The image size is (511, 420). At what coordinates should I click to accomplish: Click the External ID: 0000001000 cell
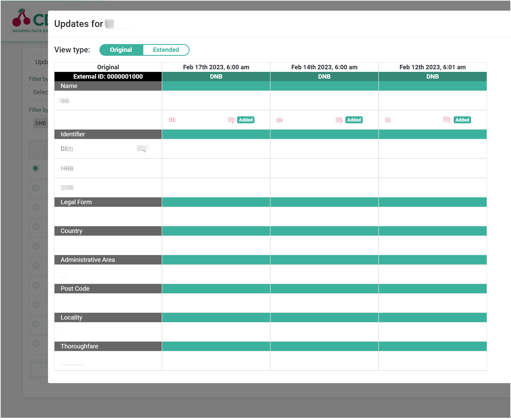coord(108,77)
